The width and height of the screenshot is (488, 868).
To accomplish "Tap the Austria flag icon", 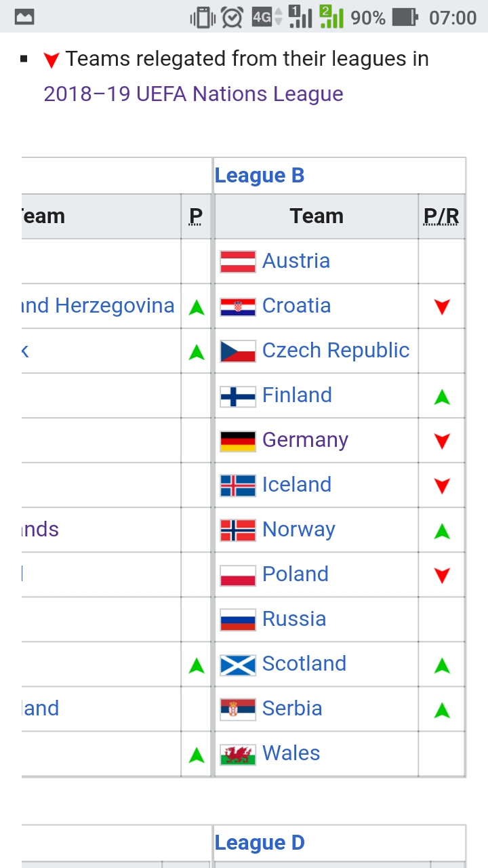I will point(238,261).
